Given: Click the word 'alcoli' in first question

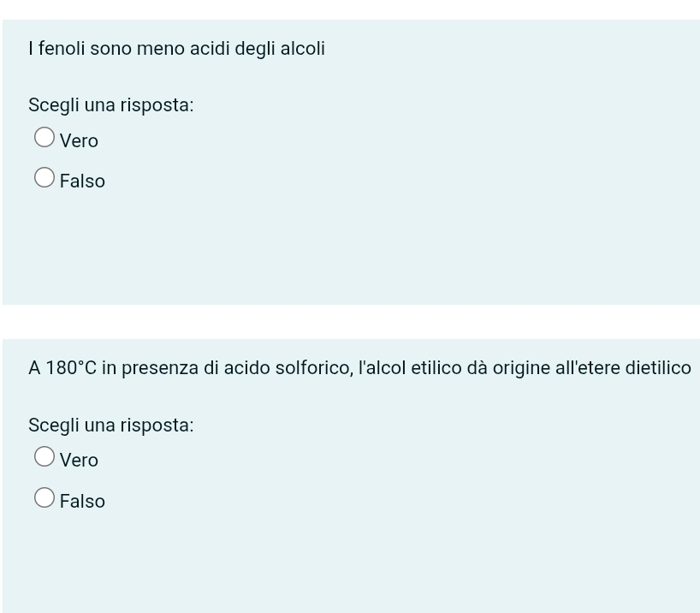Looking at the screenshot, I should (x=303, y=48).
